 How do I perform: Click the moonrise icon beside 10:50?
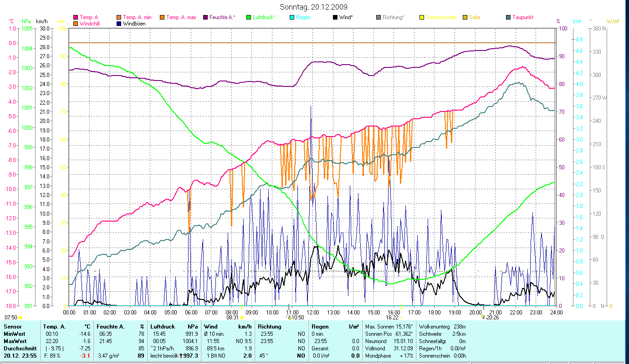289,318
